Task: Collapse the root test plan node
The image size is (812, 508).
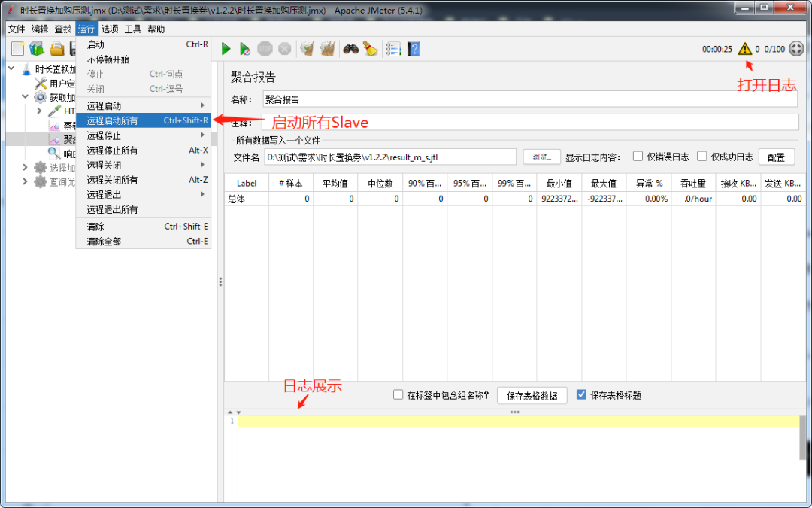Action: coord(11,68)
